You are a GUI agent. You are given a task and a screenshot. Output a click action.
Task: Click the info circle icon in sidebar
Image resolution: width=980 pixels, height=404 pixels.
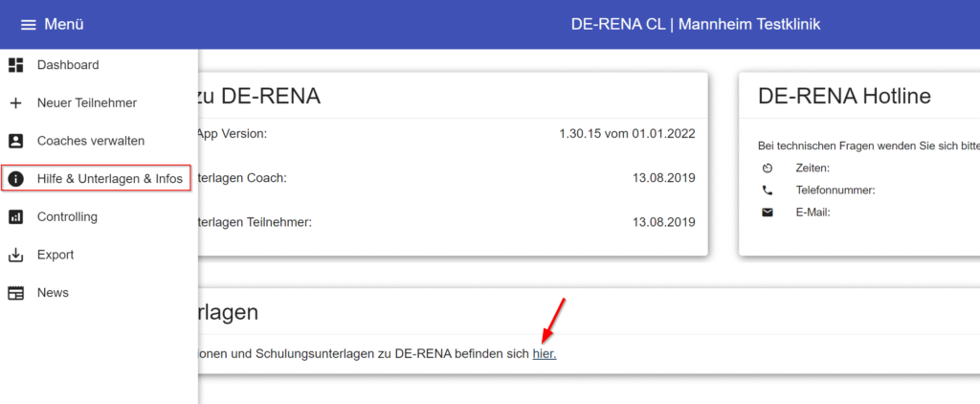[15, 179]
